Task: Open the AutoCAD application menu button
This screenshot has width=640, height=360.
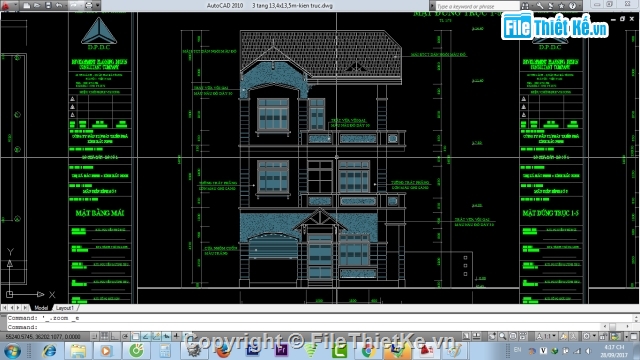Action: (x=6, y=5)
